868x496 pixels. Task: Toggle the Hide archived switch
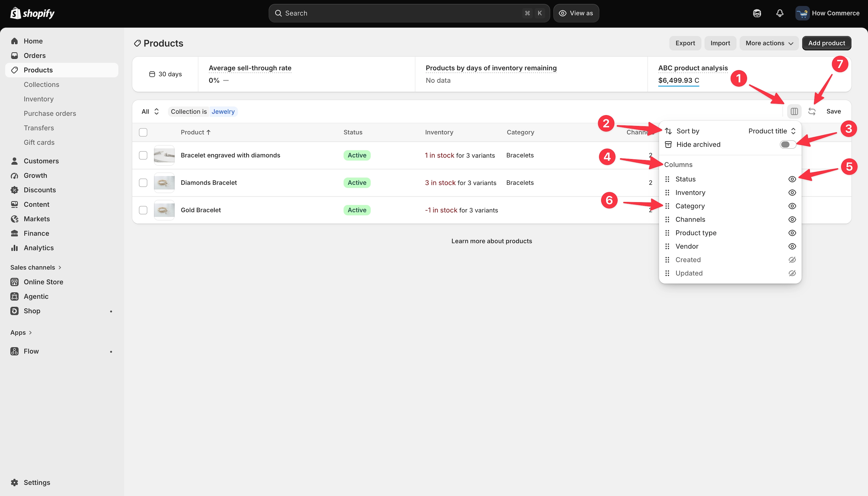pos(788,144)
